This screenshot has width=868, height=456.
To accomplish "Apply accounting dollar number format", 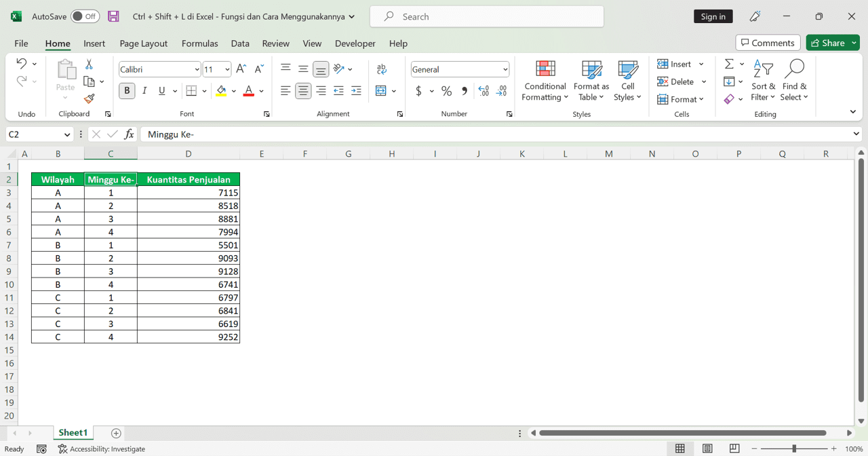I will (x=418, y=91).
